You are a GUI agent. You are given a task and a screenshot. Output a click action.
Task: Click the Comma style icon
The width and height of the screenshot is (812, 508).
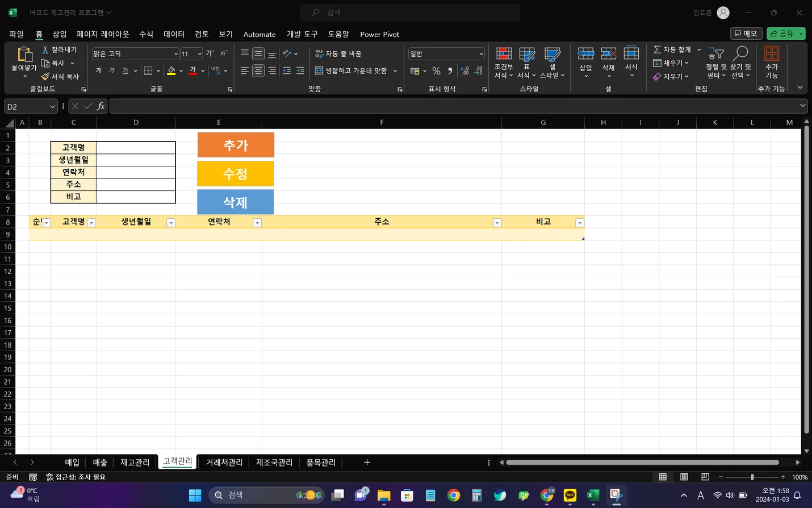pos(450,71)
